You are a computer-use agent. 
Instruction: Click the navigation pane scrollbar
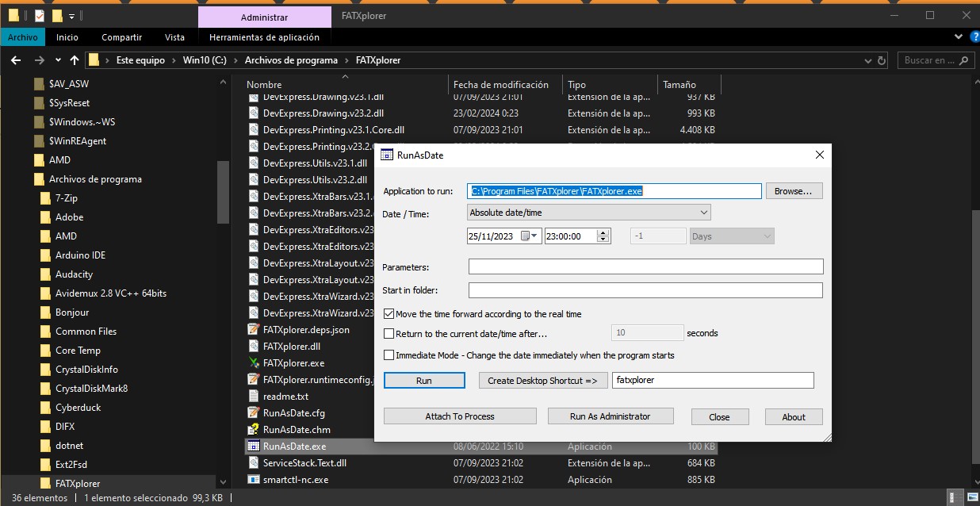click(223, 193)
